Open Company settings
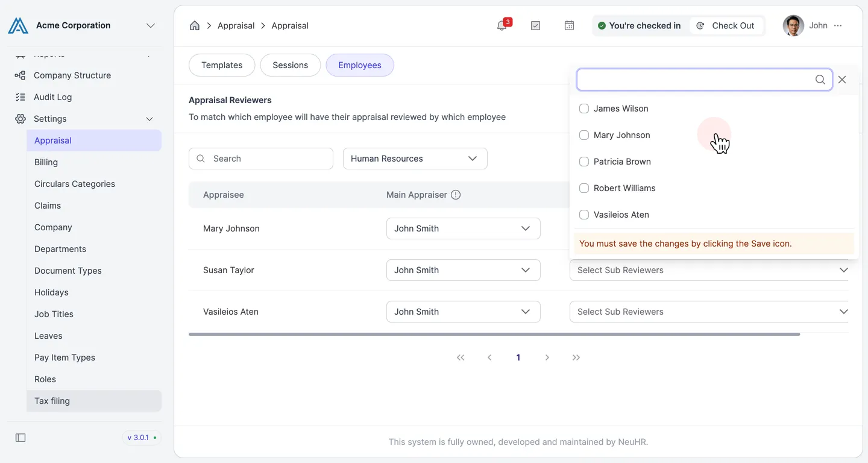Viewport: 868px width, 463px height. click(94, 227)
